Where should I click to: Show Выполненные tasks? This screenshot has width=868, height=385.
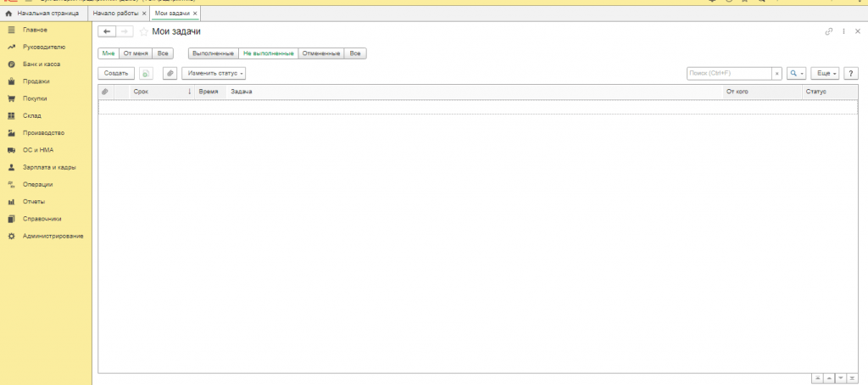click(214, 53)
